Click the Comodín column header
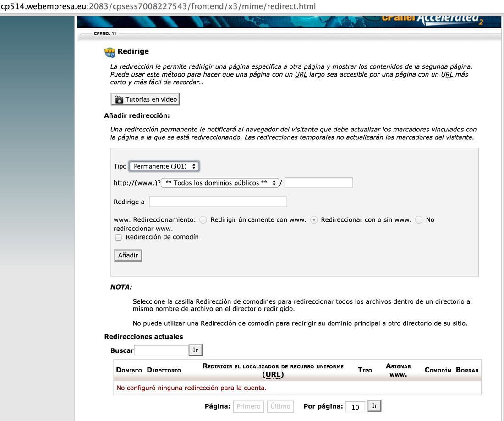The width and height of the screenshot is (504, 421). 438,370
